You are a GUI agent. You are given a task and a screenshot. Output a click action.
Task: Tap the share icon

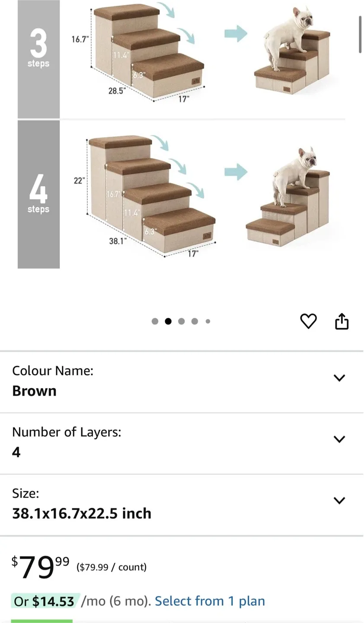(x=342, y=321)
